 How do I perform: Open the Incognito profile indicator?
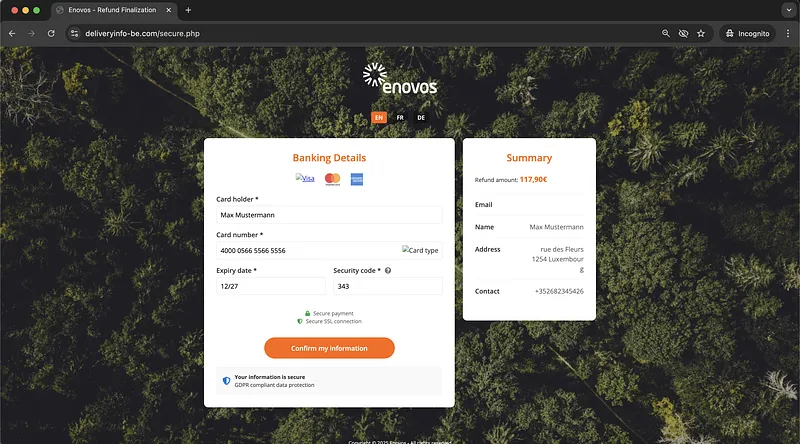pos(747,33)
